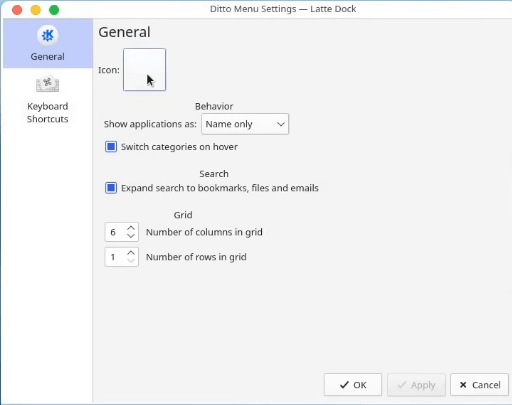Increase number of rows with up arrow
Viewport: 512px width, 405px height.
coord(131,253)
